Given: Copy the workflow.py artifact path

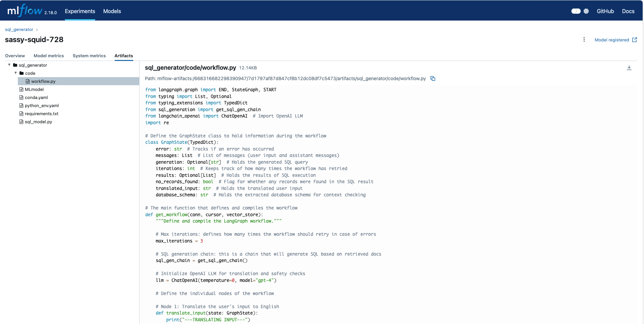Looking at the screenshot, I should [x=433, y=78].
